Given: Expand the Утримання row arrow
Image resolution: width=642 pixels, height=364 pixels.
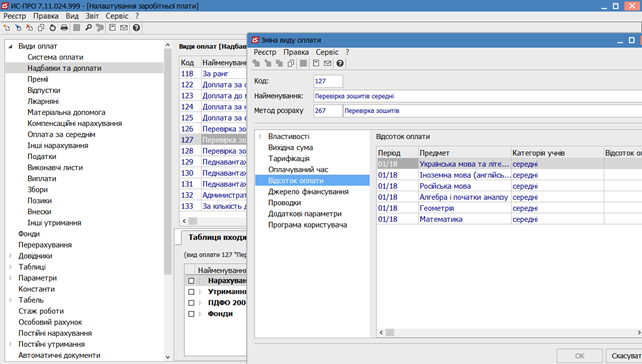Looking at the screenshot, I should 200,292.
